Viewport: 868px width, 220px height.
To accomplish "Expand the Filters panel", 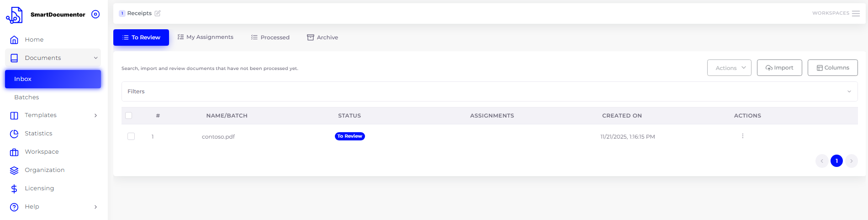I will [x=489, y=91].
